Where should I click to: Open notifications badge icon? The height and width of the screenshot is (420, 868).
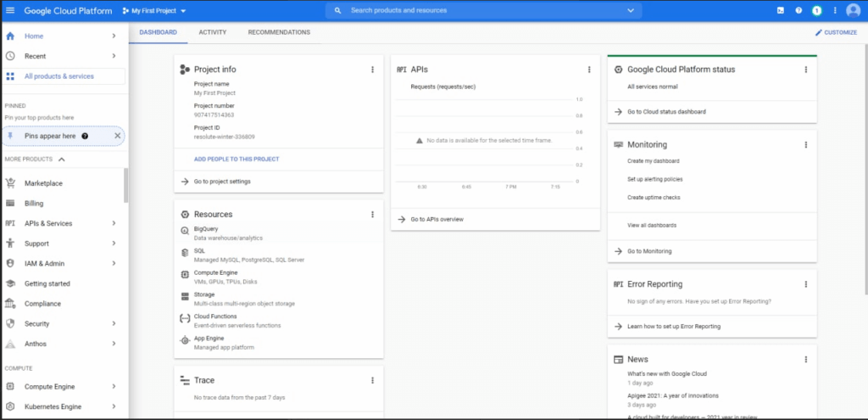point(817,10)
